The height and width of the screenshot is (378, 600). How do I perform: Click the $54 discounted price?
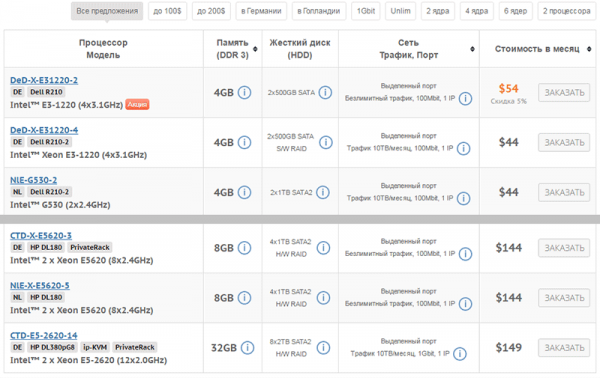(509, 88)
